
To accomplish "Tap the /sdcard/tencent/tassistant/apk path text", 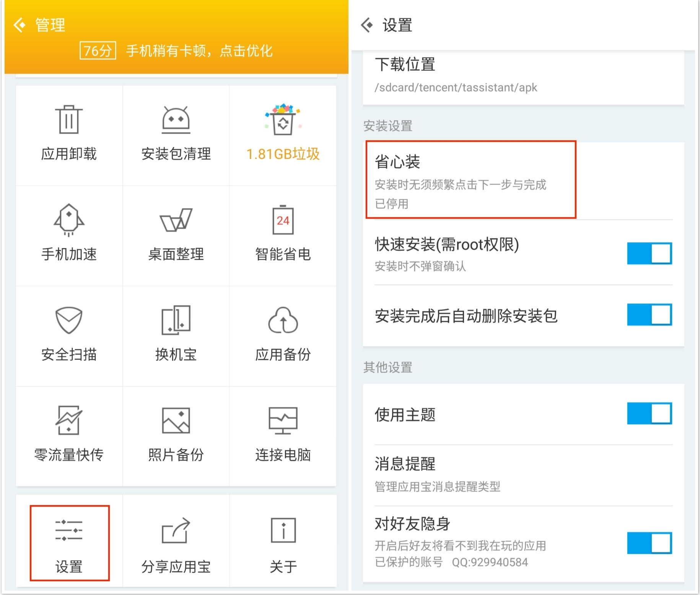I will point(456,88).
